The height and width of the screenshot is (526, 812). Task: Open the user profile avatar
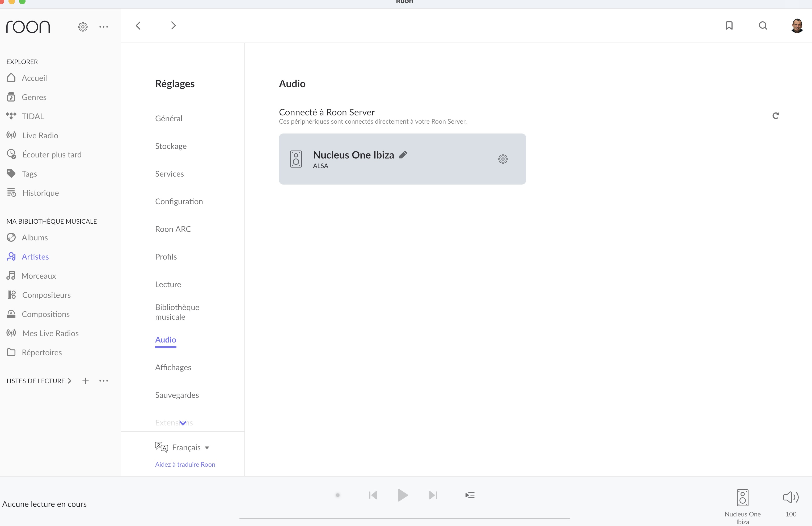[797, 26]
